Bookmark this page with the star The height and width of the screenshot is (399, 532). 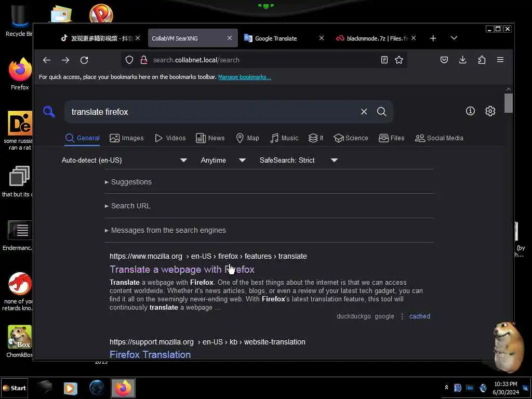[399, 60]
